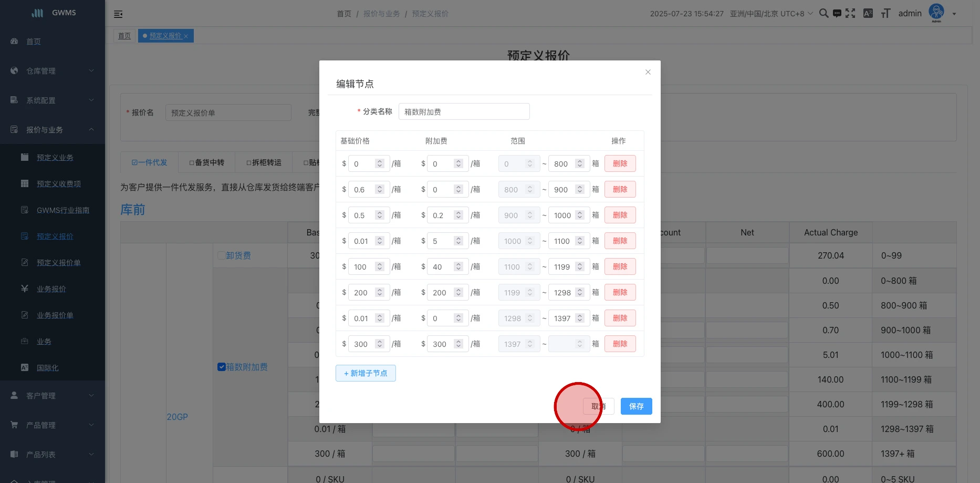The width and height of the screenshot is (980, 483).
Task: Expand the 仓库管理 sidebar menu
Action: pos(53,71)
